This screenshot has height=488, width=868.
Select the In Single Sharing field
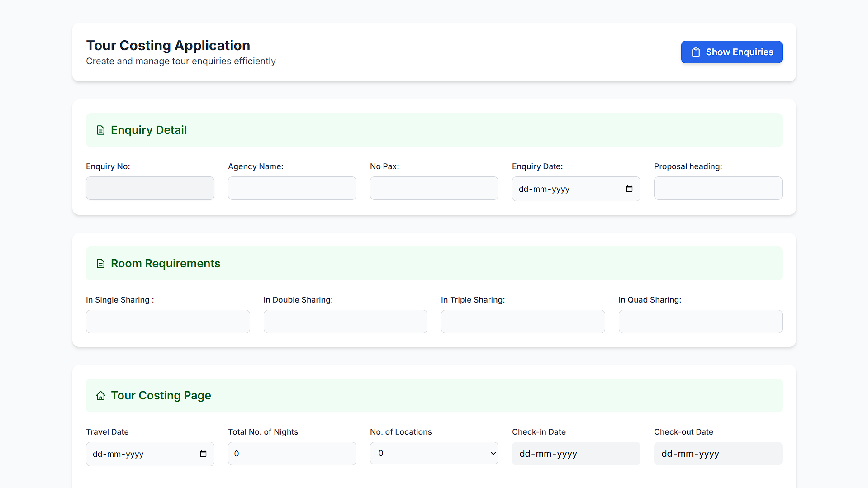[x=167, y=321]
